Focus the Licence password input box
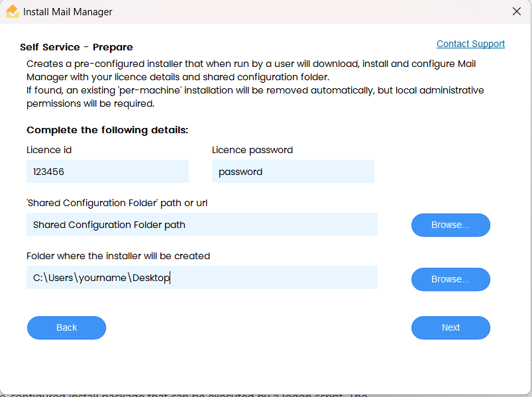Viewport: 532px width, 397px height. coord(293,172)
